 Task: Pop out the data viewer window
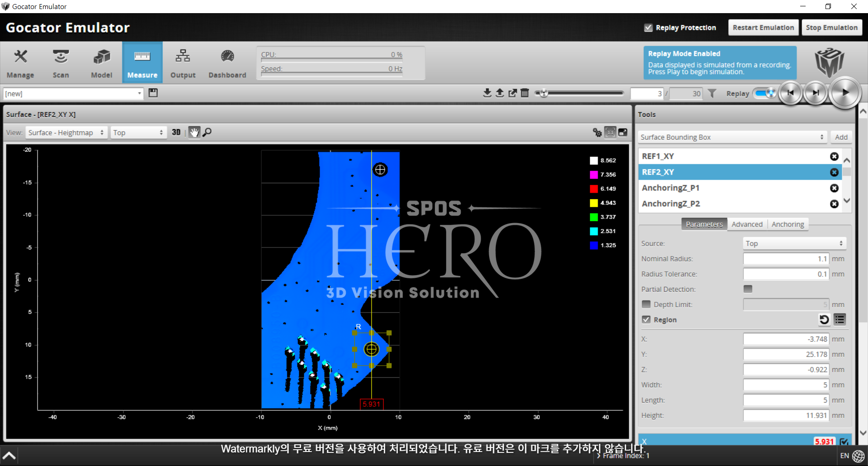pyautogui.click(x=623, y=132)
